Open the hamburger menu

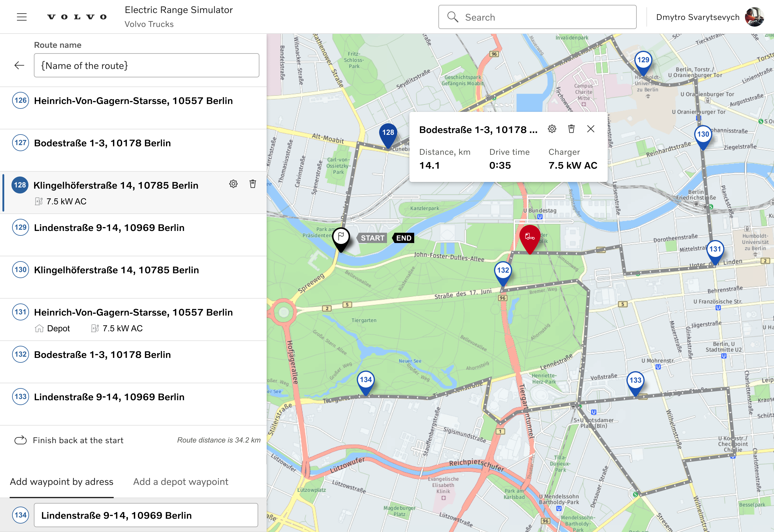[x=22, y=17]
